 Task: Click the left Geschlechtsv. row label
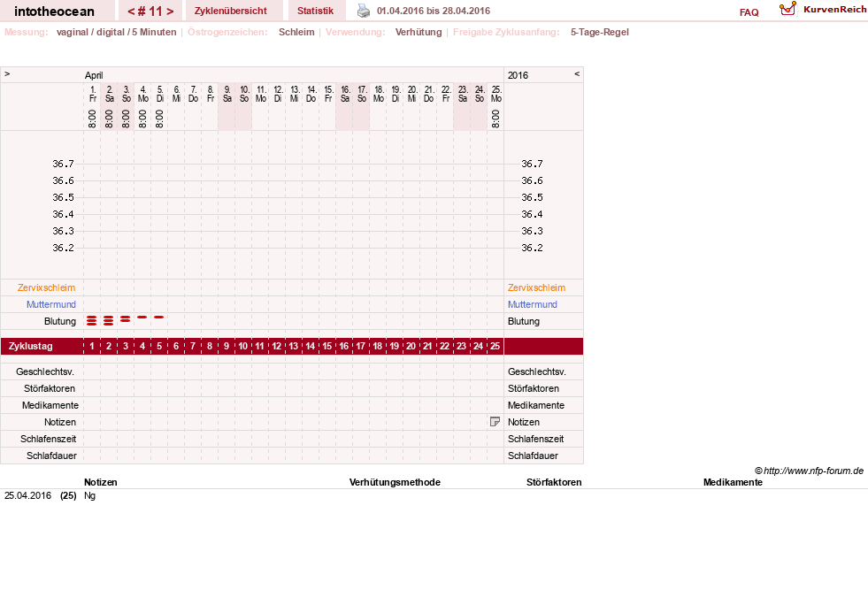[45, 371]
